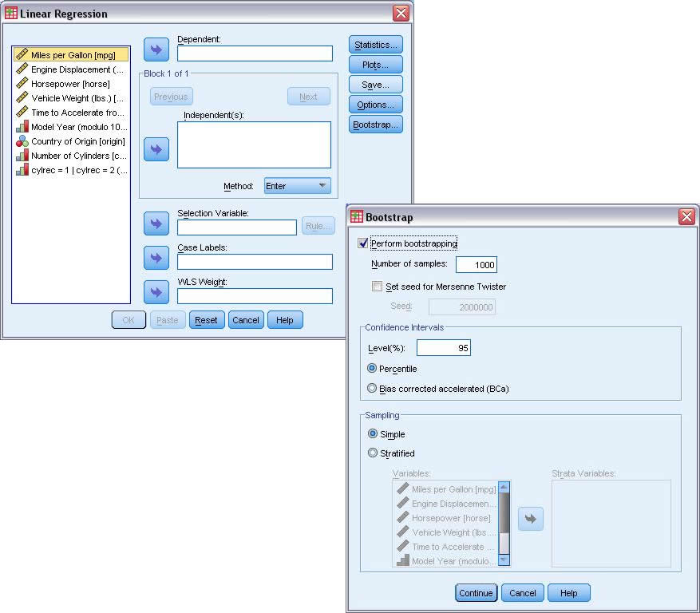The image size is (700, 613).
Task: Open Statistics options dialog
Action: [375, 45]
